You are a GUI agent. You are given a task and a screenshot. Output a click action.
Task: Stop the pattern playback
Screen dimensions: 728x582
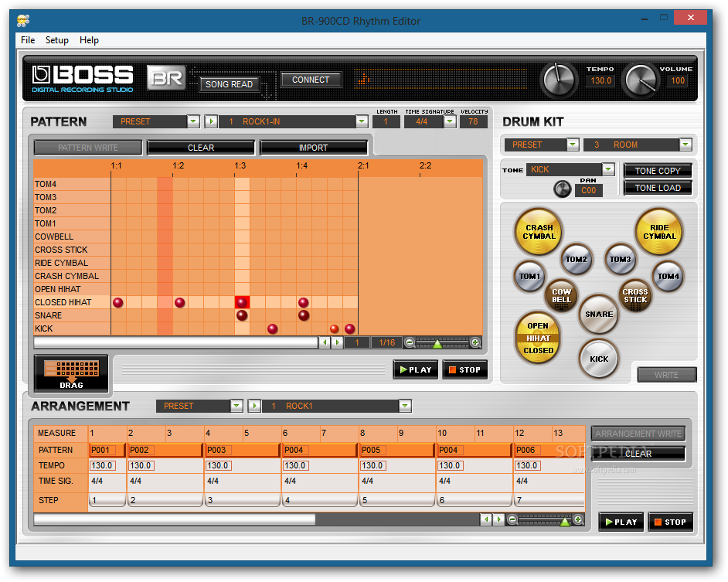[x=464, y=369]
